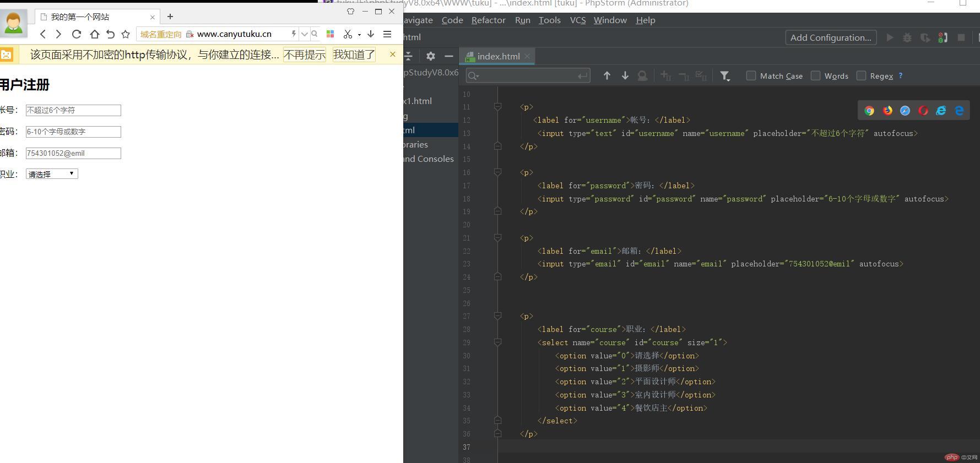Open a new browser tab
This screenshot has width=980, height=463.
(170, 17)
